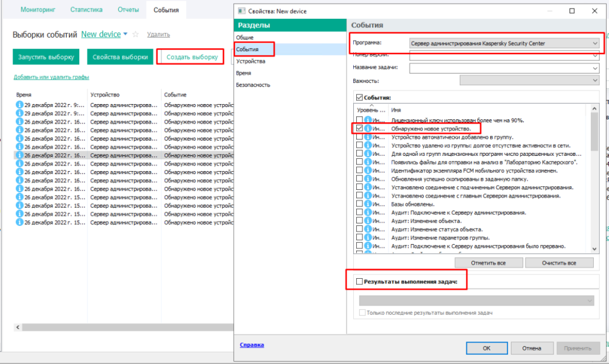Click info icon next to 'Обнаружено новое устройство'
Screen dimensions: 609x364
point(368,129)
